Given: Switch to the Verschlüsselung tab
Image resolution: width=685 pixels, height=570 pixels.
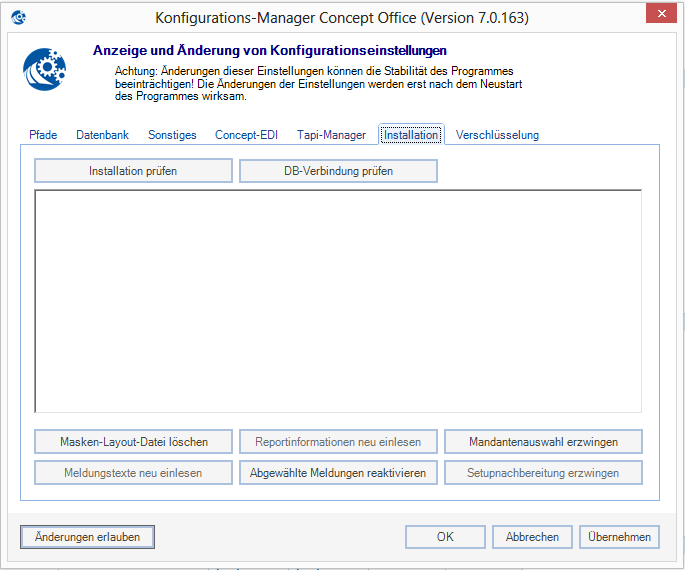Looking at the screenshot, I should pyautogui.click(x=497, y=135).
